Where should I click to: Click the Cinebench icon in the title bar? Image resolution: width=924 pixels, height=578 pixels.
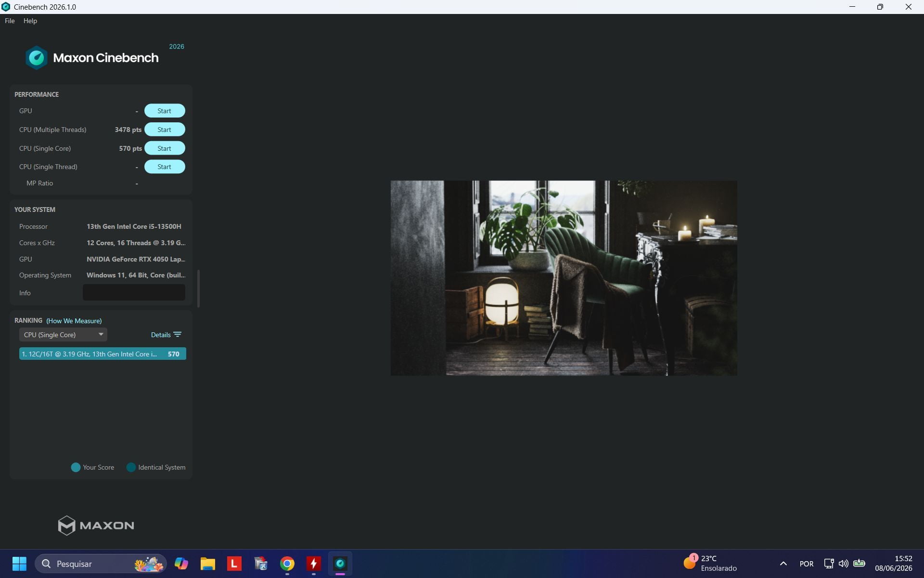[6, 7]
